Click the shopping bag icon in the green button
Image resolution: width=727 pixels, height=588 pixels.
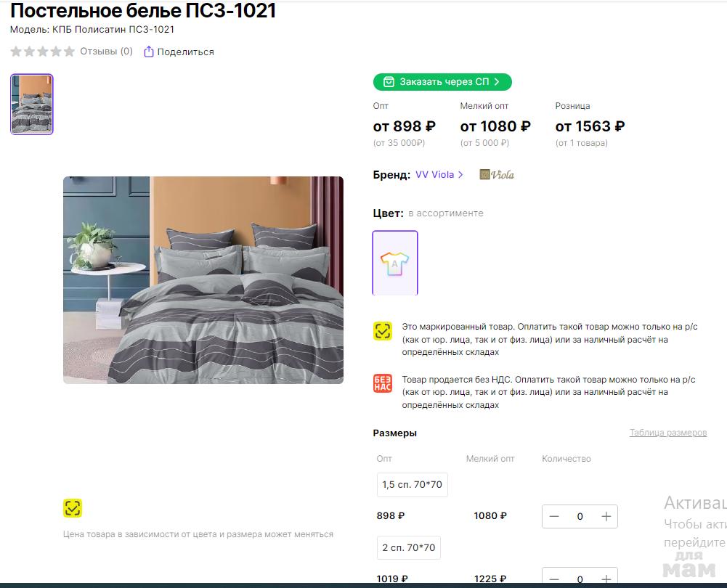(x=389, y=82)
